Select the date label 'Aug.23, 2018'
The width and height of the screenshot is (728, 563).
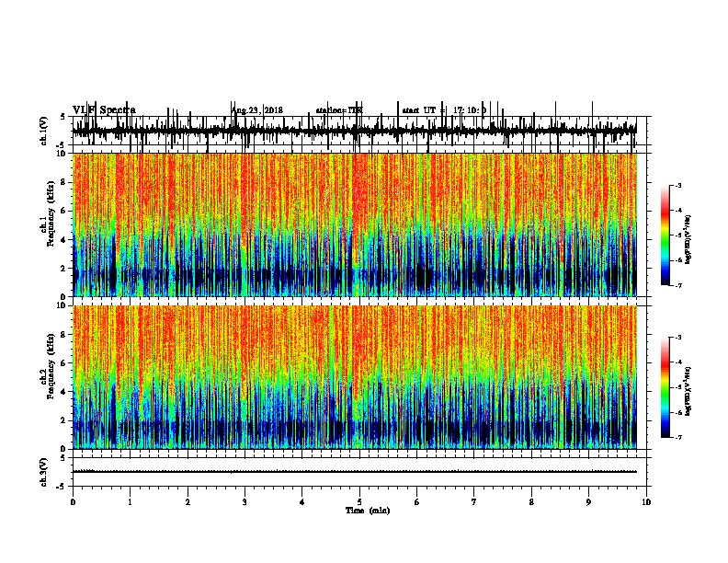(x=257, y=110)
